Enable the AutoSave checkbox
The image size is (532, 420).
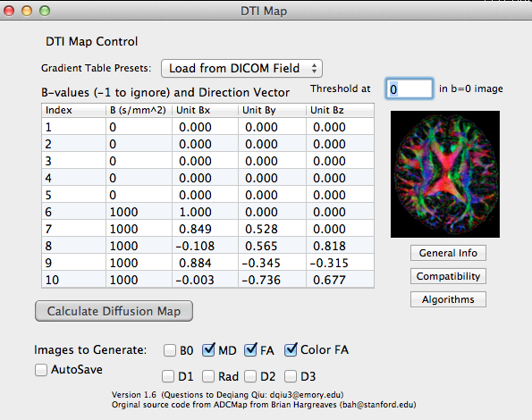(x=41, y=369)
